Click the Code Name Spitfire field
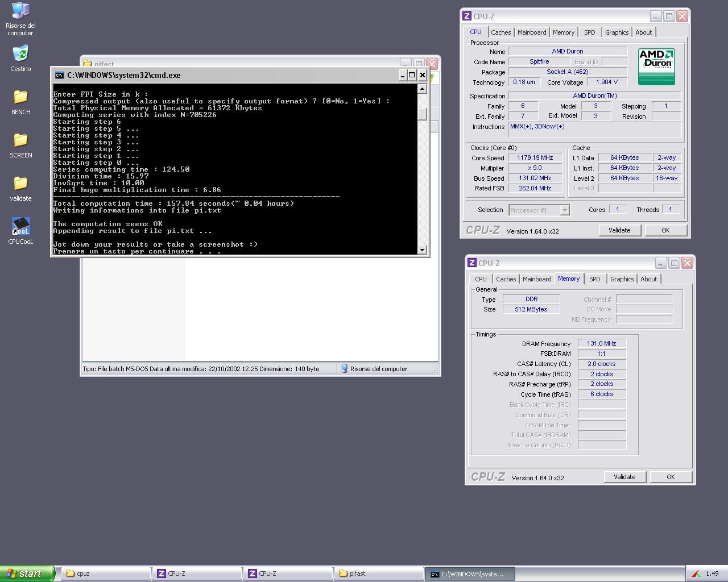 tap(539, 62)
